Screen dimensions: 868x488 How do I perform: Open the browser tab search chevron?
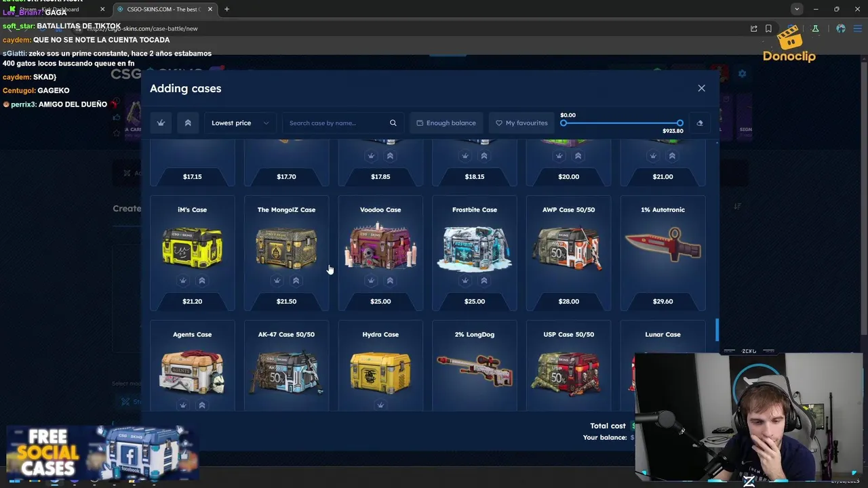point(797,9)
